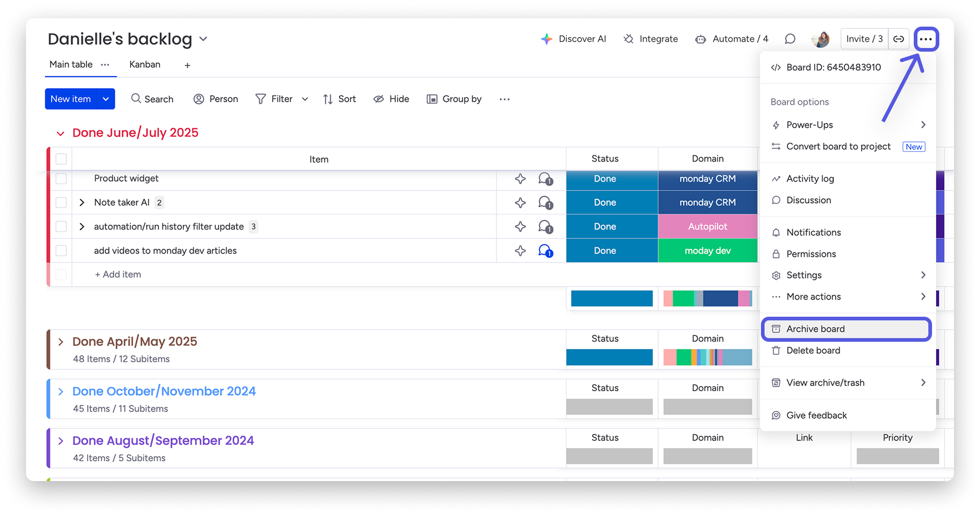The image size is (980, 515).
Task: Click the Sort arrows tool
Action: [339, 99]
